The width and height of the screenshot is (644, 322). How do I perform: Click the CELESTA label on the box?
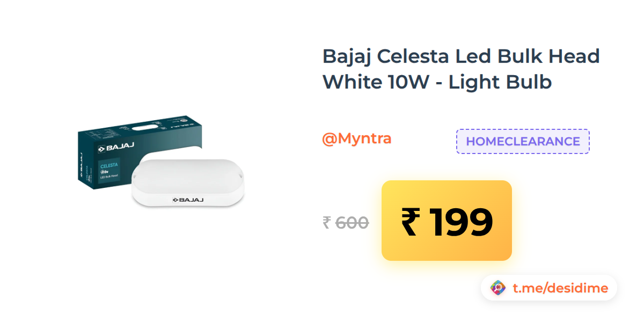[109, 166]
